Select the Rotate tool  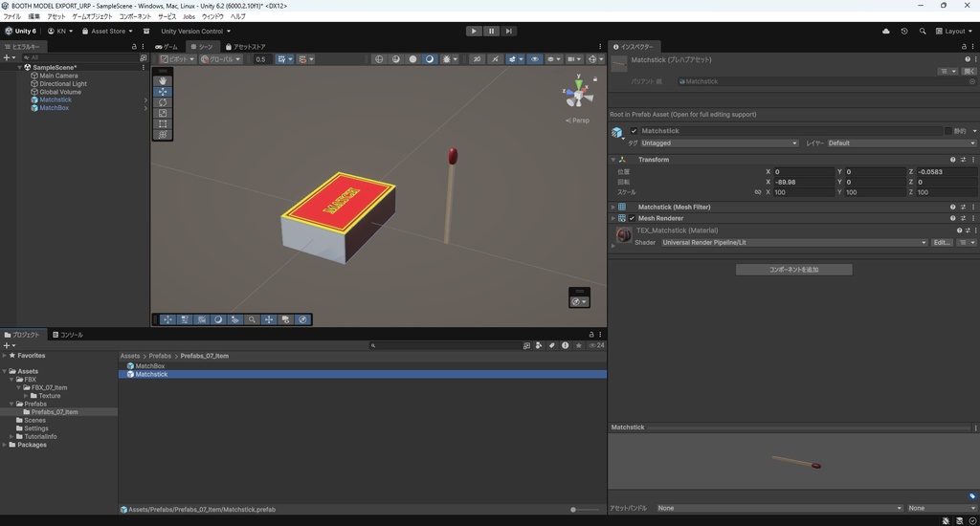pyautogui.click(x=163, y=102)
